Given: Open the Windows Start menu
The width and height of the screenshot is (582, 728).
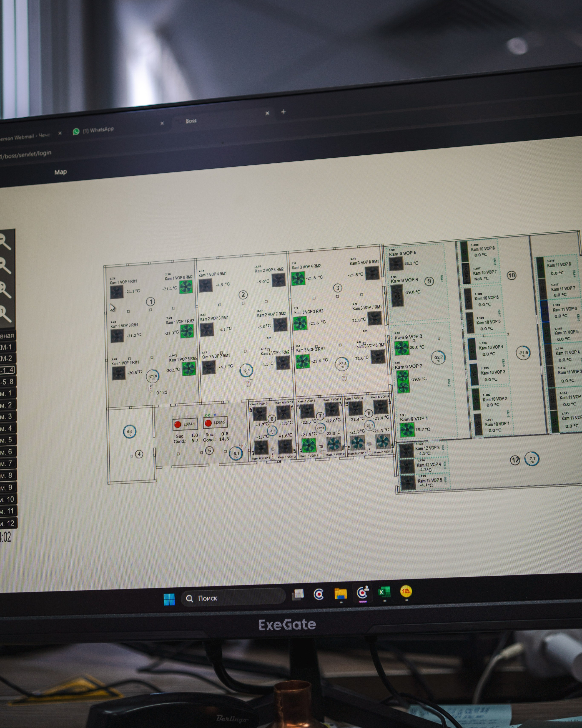Looking at the screenshot, I should coord(169,599).
